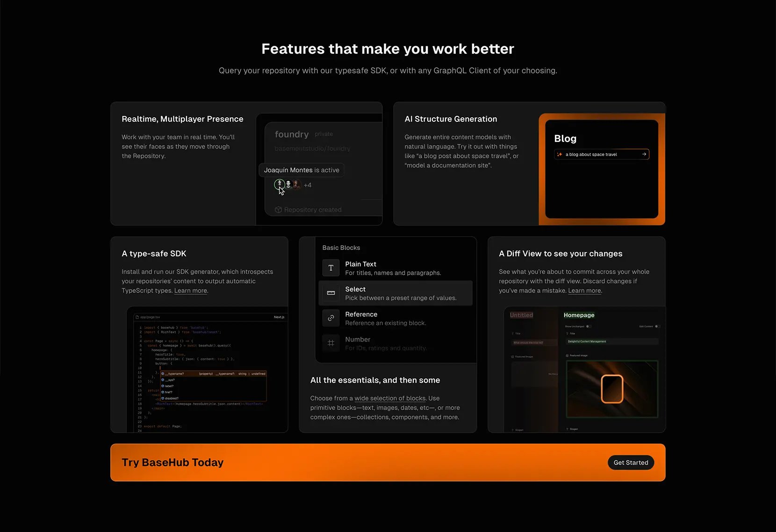The height and width of the screenshot is (532, 776).
Task: Click the foundry repository title
Action: pos(292,134)
